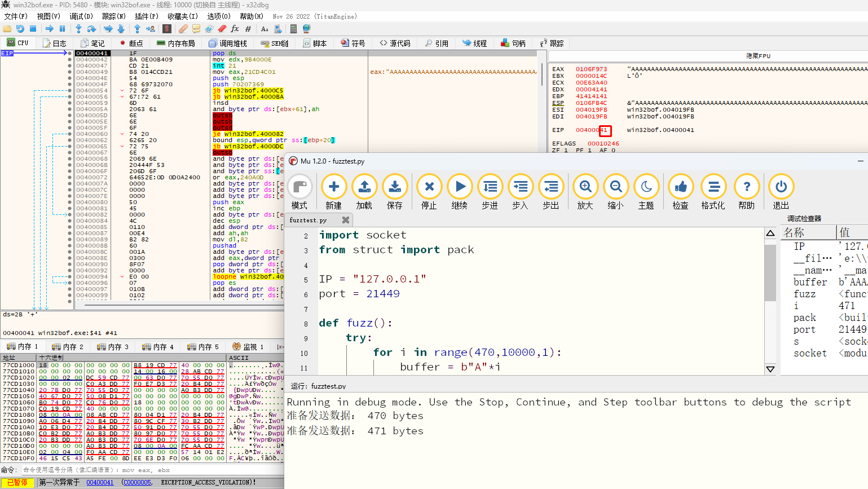Screen dimensions: 868x489
Task: Open Labels tag icon
Action: pyautogui.click(x=209, y=28)
